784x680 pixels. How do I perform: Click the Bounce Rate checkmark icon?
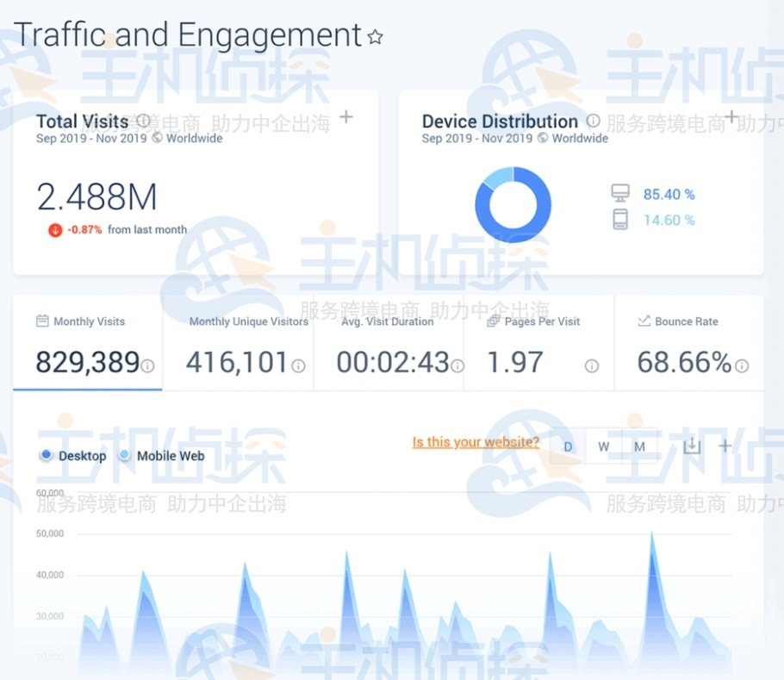[646, 321]
